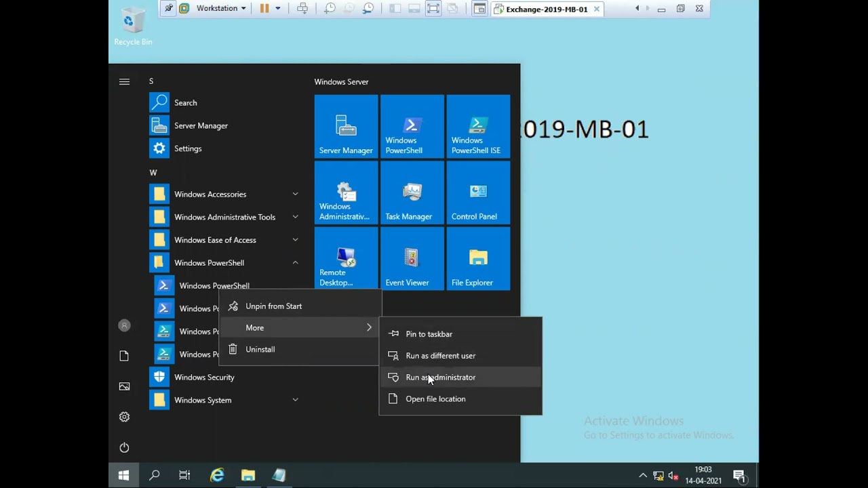Open Settings gear in the Start rail
This screenshot has height=488, width=868.
124,418
